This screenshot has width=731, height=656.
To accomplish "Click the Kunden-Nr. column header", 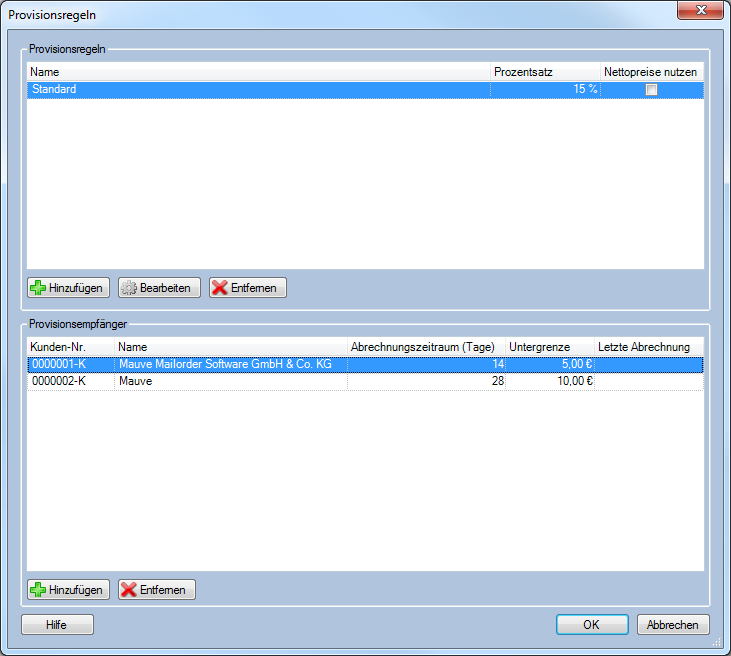I will tap(70, 347).
